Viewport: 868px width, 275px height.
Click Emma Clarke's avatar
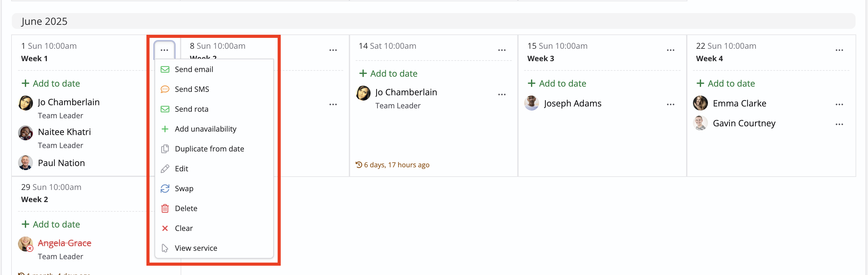point(700,103)
